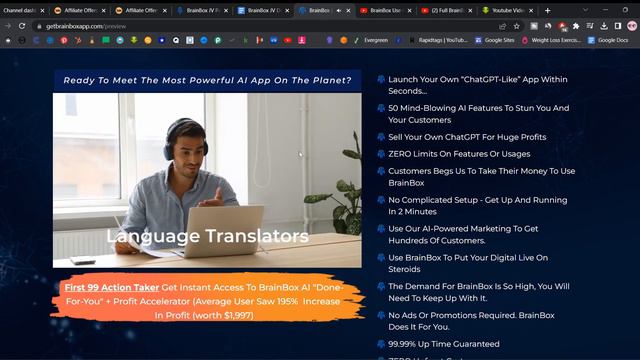
Task: Mute the BrainBox tab via speaker icon
Action: point(338,11)
